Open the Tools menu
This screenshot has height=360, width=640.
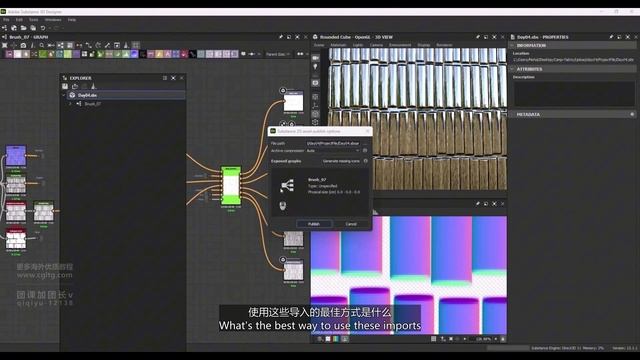tap(33, 20)
